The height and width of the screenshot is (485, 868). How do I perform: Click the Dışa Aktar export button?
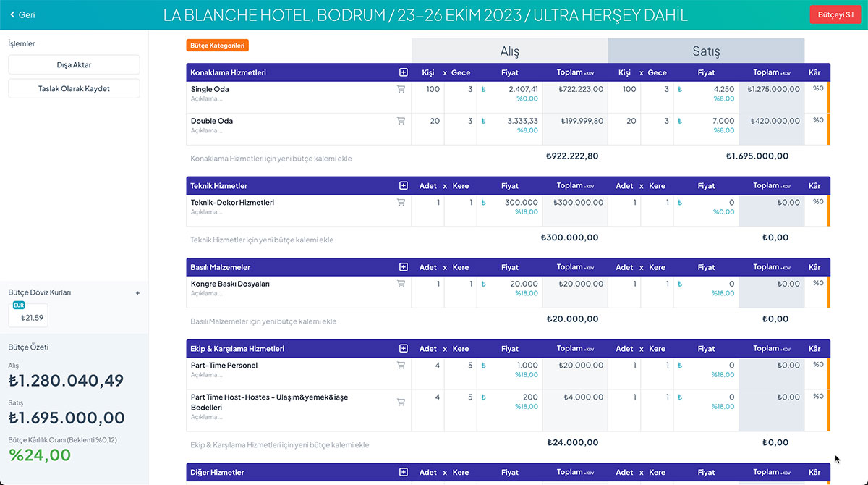pos(74,64)
